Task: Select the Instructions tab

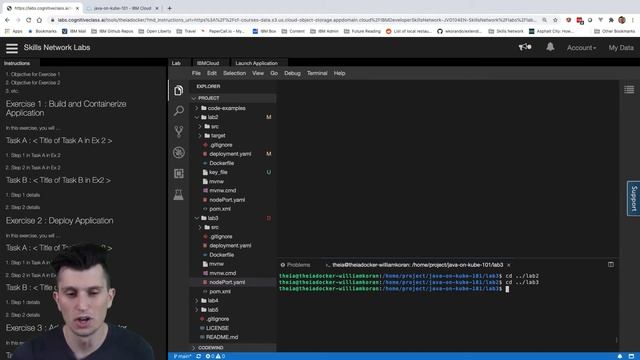Action: coord(17,63)
